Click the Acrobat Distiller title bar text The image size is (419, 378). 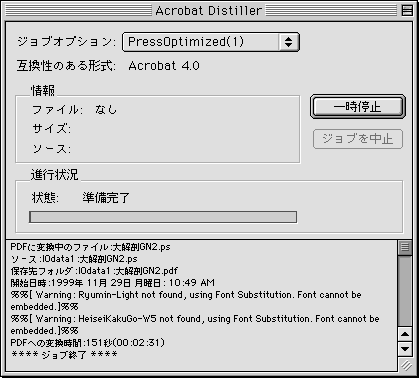click(208, 11)
